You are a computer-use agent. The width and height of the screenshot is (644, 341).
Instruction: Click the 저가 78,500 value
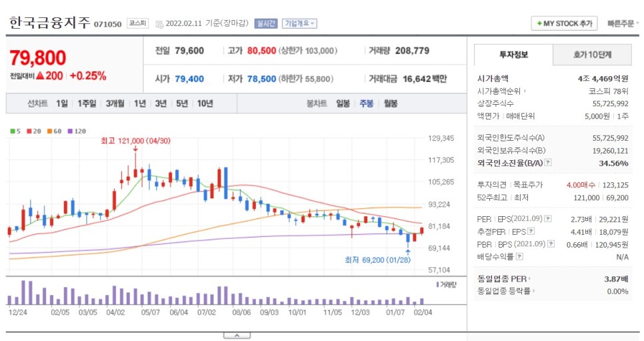coord(261,79)
